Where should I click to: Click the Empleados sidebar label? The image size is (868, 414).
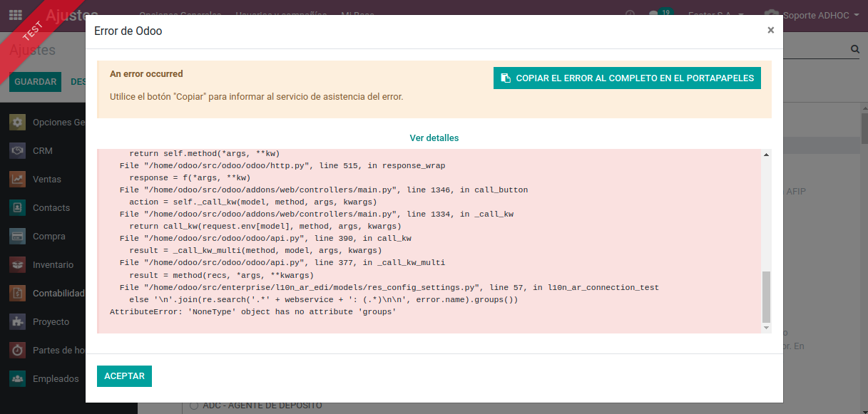point(56,379)
